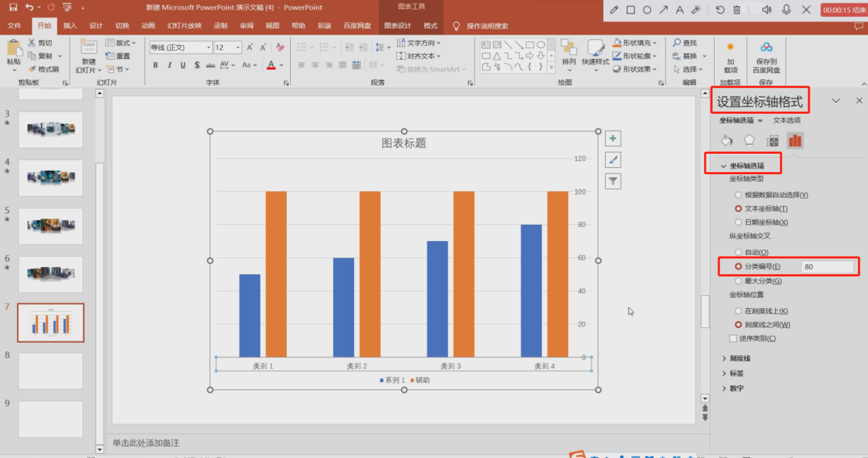
Task: Open the font name dropdown showing 等线
Action: tap(209, 47)
